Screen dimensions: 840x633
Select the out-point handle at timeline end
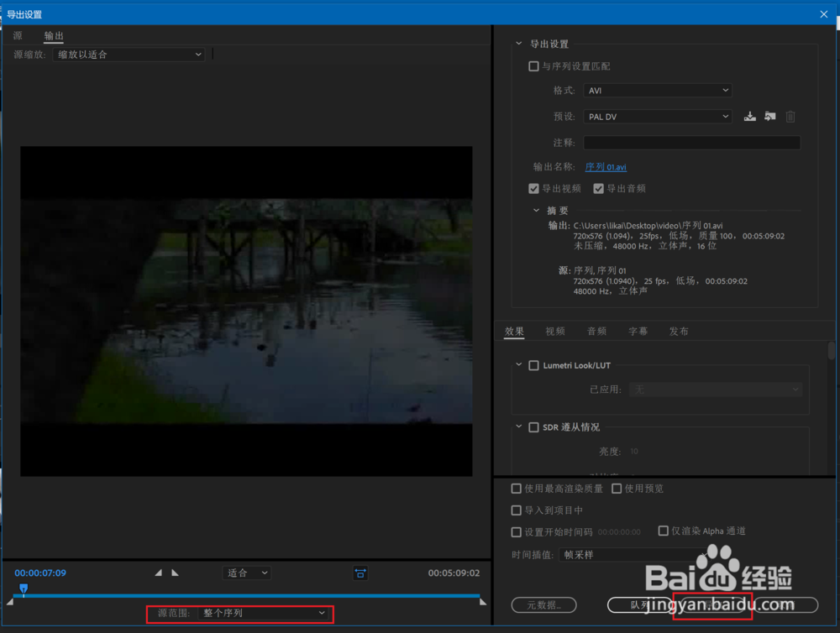tap(483, 602)
